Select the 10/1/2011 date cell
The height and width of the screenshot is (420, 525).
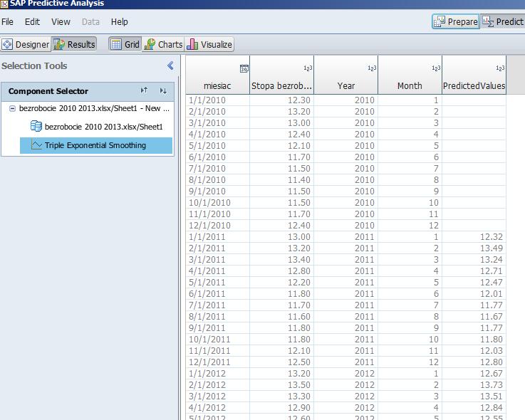[218, 339]
